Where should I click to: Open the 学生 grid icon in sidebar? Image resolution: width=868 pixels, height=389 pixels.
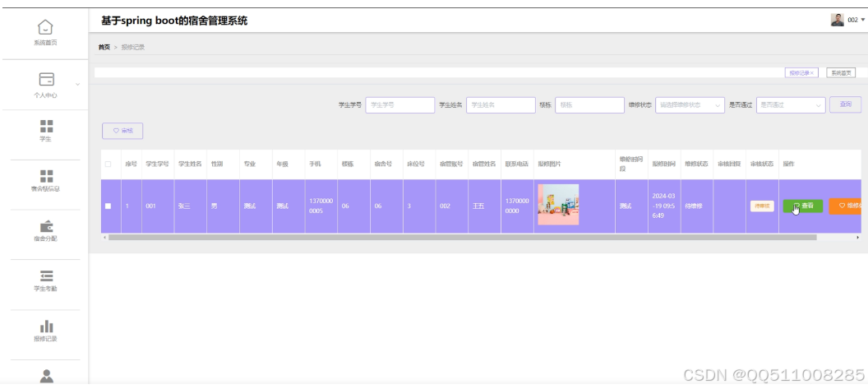click(47, 126)
